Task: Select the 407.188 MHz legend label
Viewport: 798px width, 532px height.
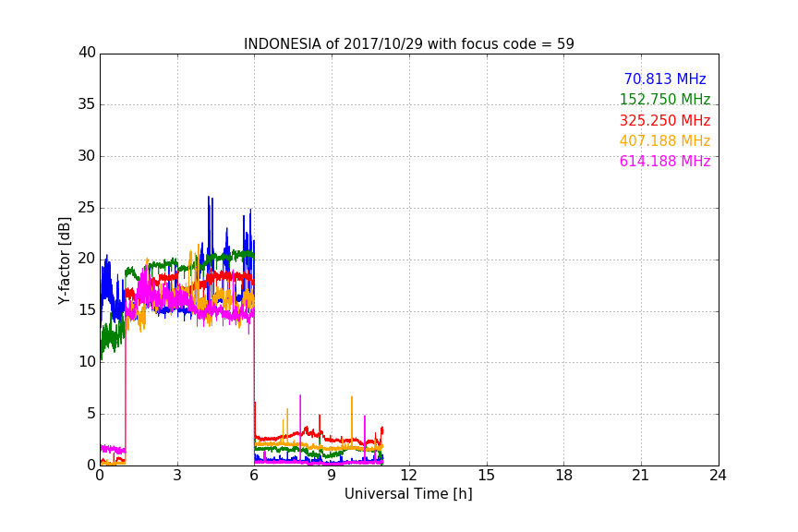Action: pos(665,140)
